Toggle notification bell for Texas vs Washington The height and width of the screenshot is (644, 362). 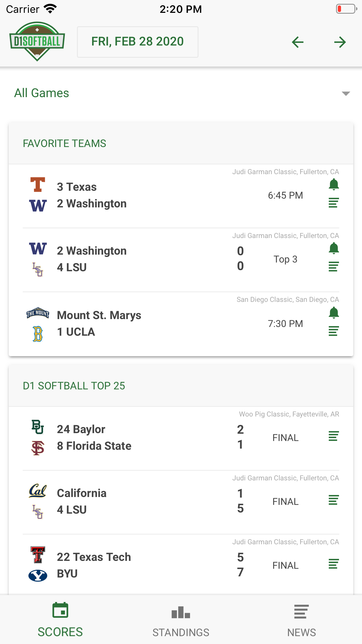pyautogui.click(x=334, y=185)
